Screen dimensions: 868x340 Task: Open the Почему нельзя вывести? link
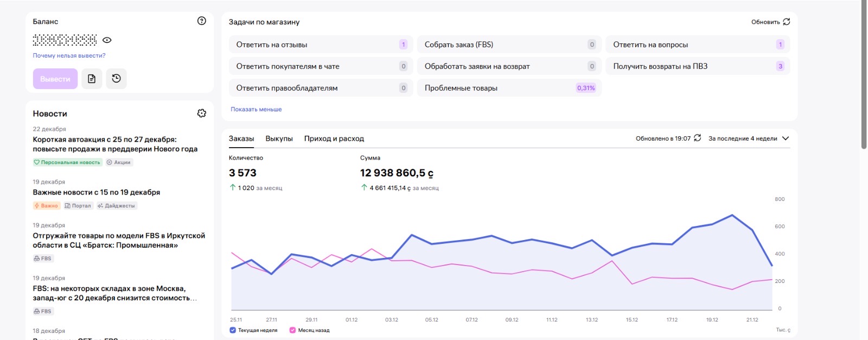coord(69,55)
